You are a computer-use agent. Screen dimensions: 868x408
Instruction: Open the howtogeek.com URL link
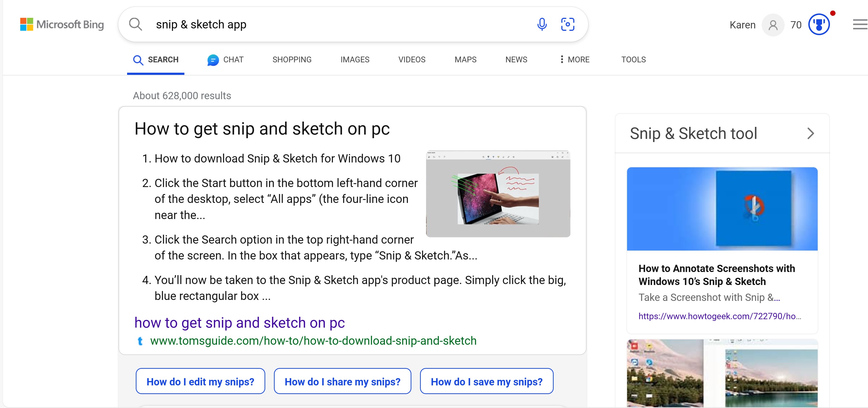click(x=720, y=316)
